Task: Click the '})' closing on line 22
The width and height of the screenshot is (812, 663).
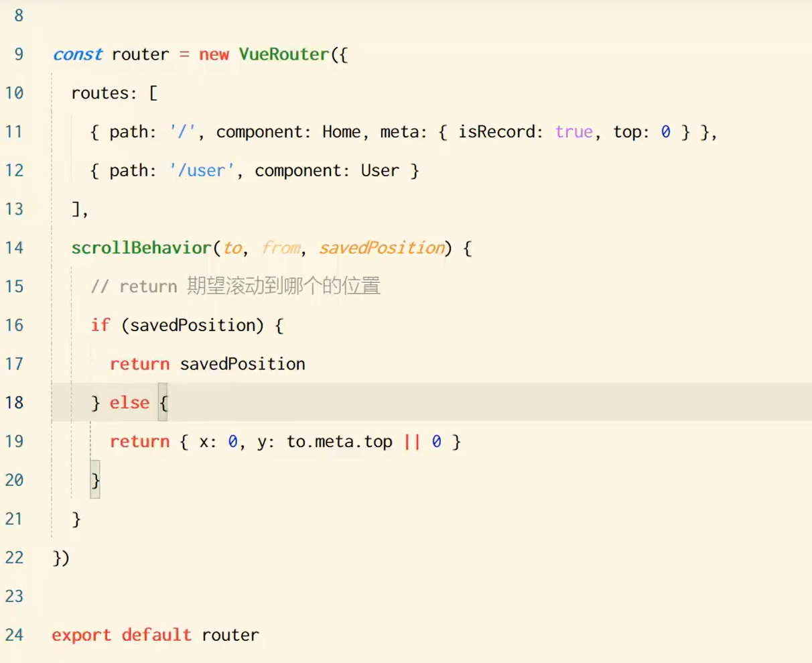Action: [61, 558]
